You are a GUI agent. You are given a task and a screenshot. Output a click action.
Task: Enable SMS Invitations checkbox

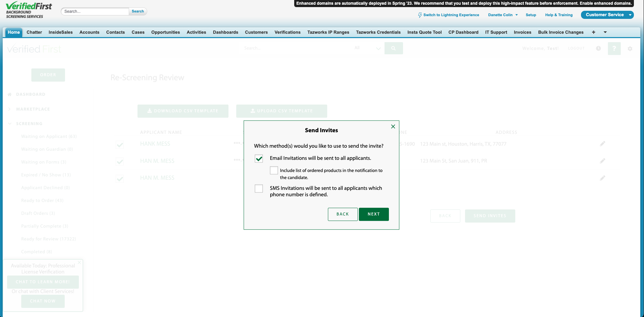pyautogui.click(x=259, y=189)
